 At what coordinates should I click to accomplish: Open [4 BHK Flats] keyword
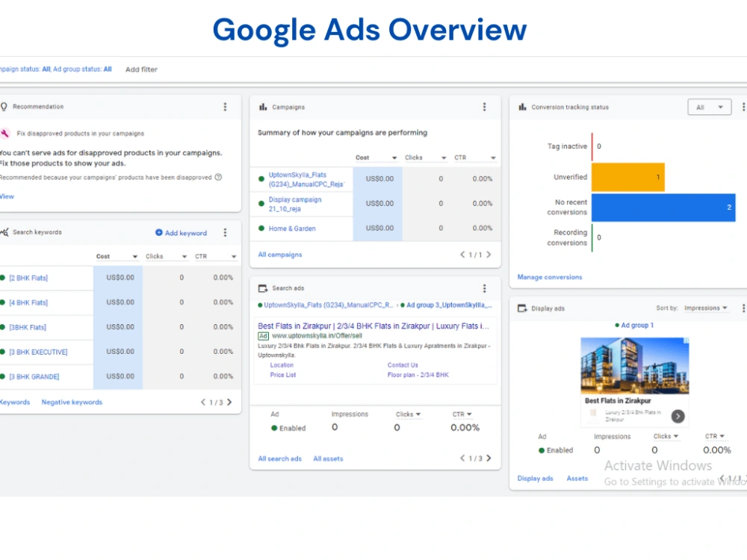point(28,302)
